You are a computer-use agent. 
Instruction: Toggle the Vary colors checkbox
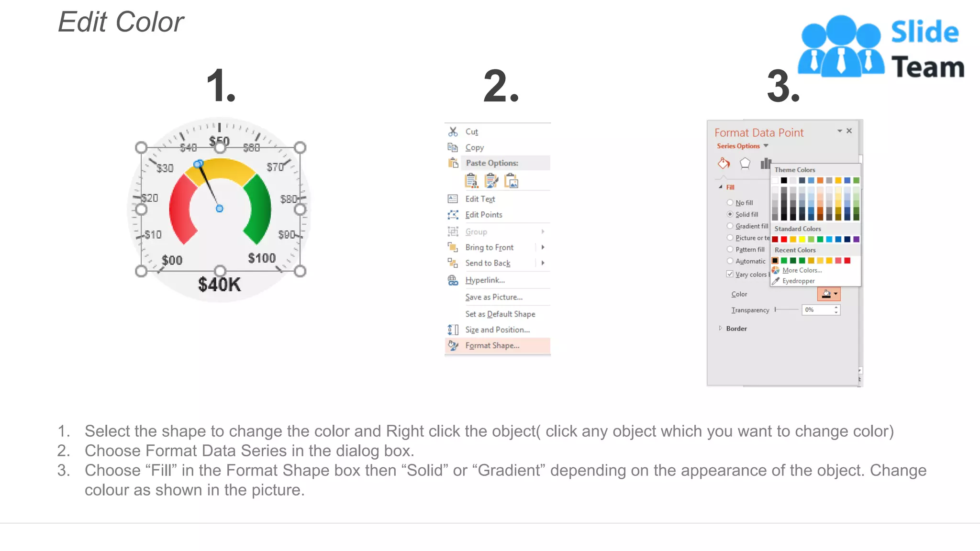730,274
